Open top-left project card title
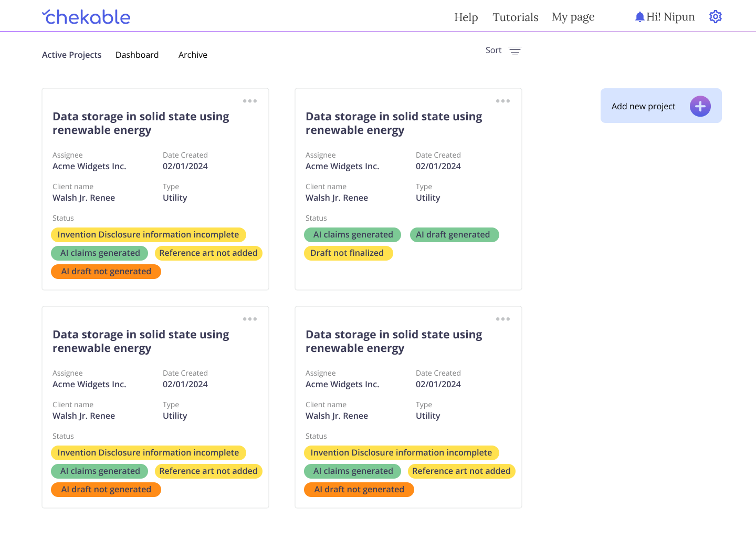Screen dimensions: 756x538 (141, 123)
